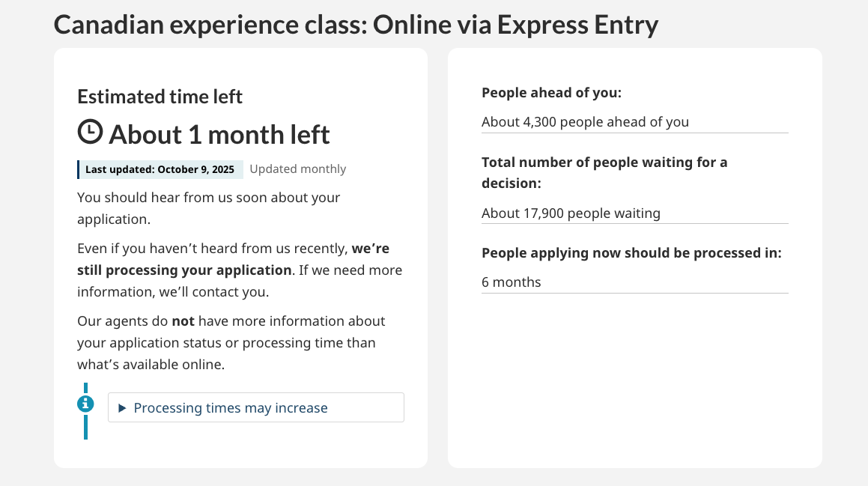
Task: Click the "6 months" processing time value
Action: coord(511,282)
